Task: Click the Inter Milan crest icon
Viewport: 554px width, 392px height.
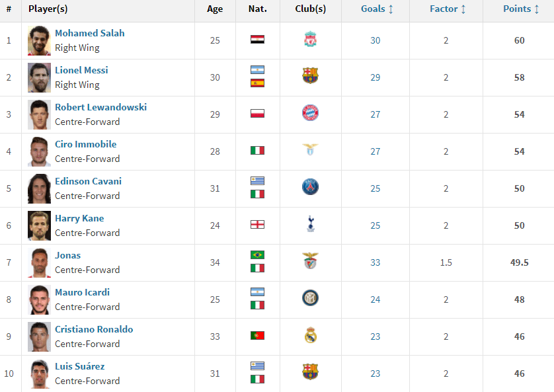Action: click(310, 299)
